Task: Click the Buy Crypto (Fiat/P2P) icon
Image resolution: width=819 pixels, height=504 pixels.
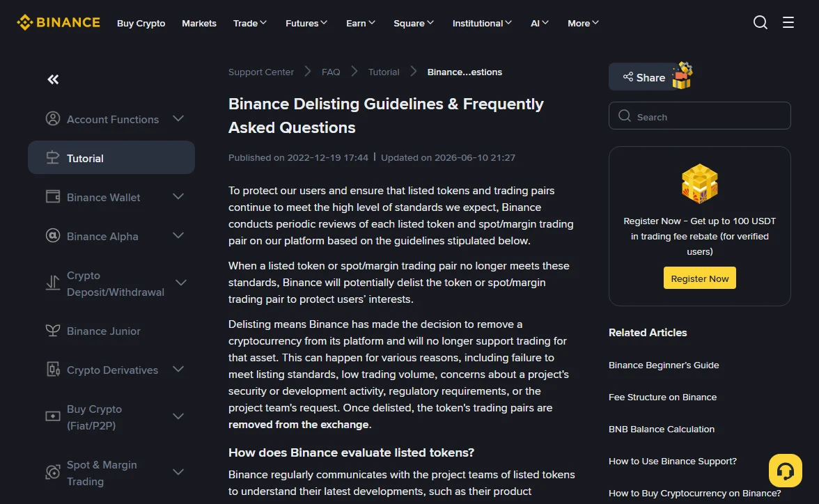Action: click(53, 416)
